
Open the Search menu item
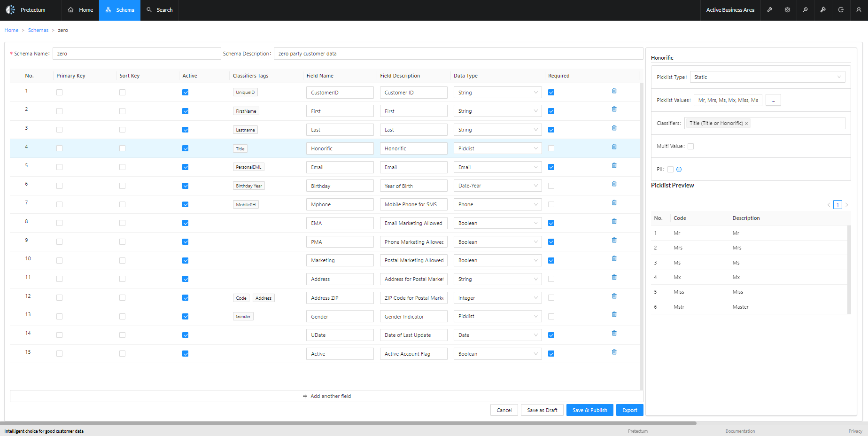coord(160,10)
